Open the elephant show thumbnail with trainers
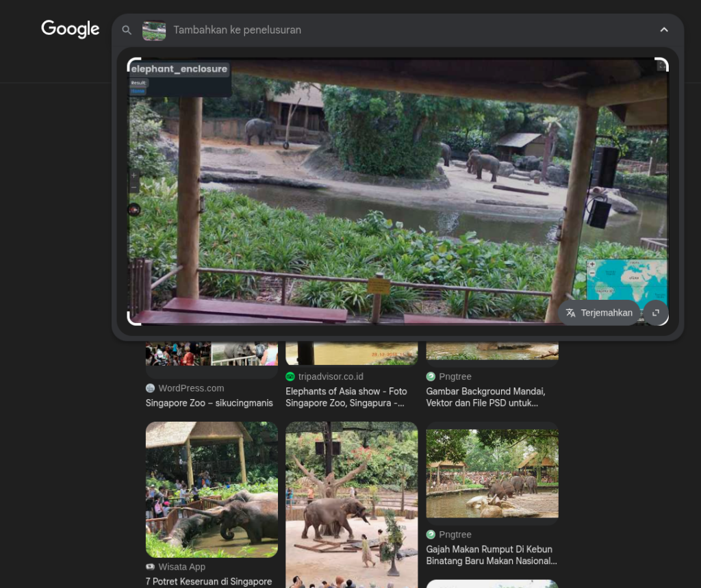 352,504
